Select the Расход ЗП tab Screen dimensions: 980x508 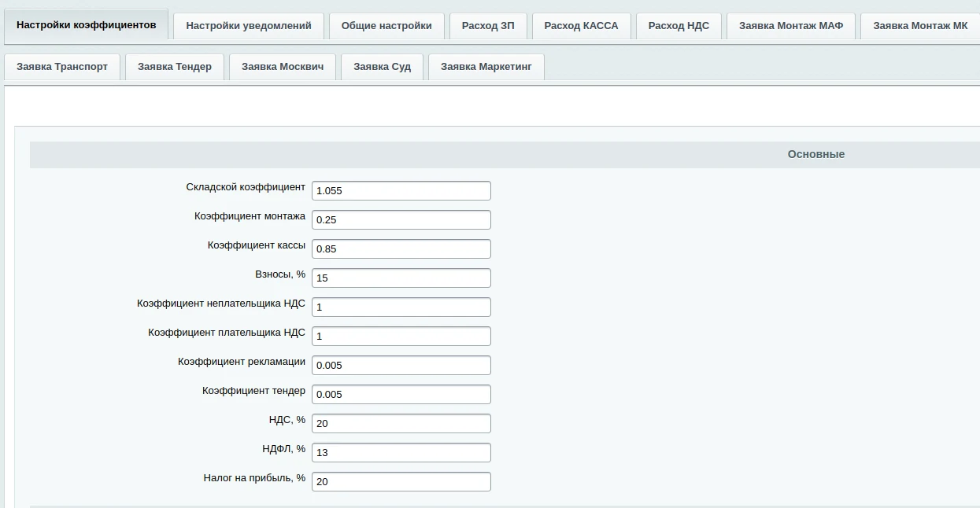coord(488,26)
